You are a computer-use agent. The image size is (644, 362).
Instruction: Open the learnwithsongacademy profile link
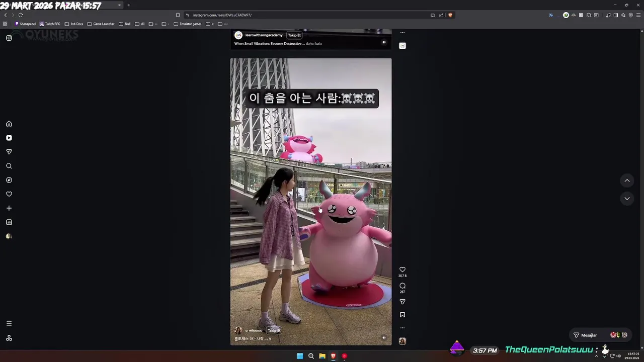(264, 35)
